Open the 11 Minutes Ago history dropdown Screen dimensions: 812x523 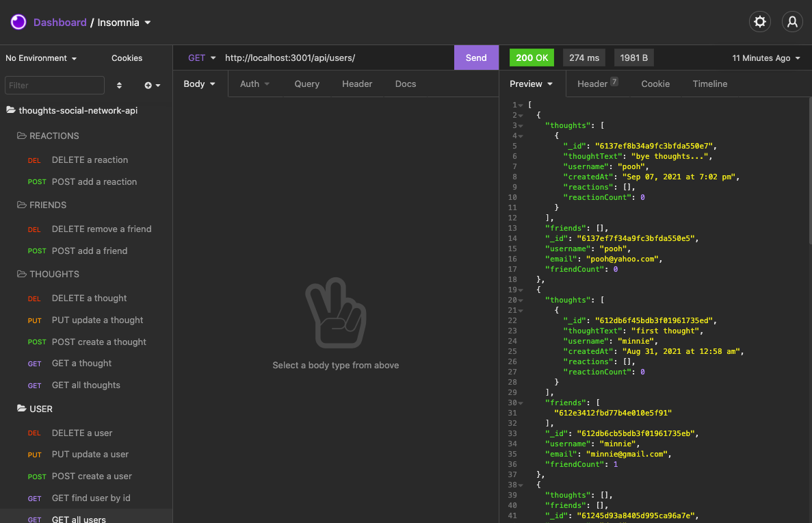coord(766,58)
